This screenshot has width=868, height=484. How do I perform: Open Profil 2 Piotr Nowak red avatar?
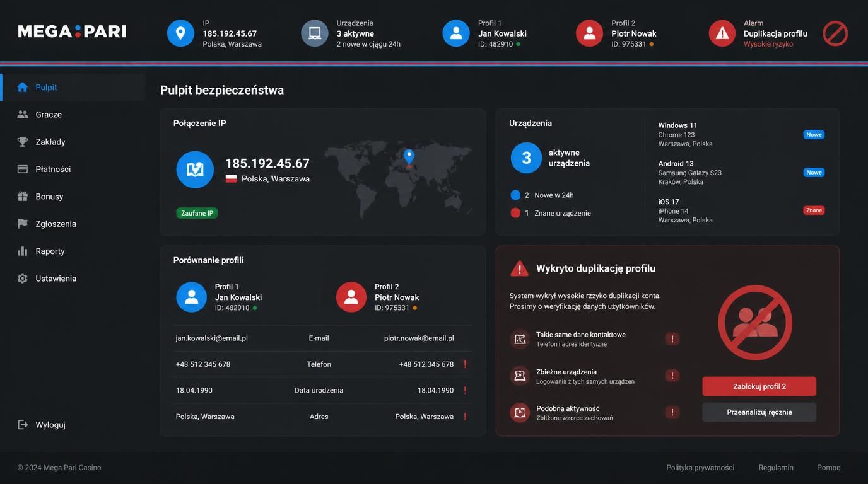pos(590,33)
